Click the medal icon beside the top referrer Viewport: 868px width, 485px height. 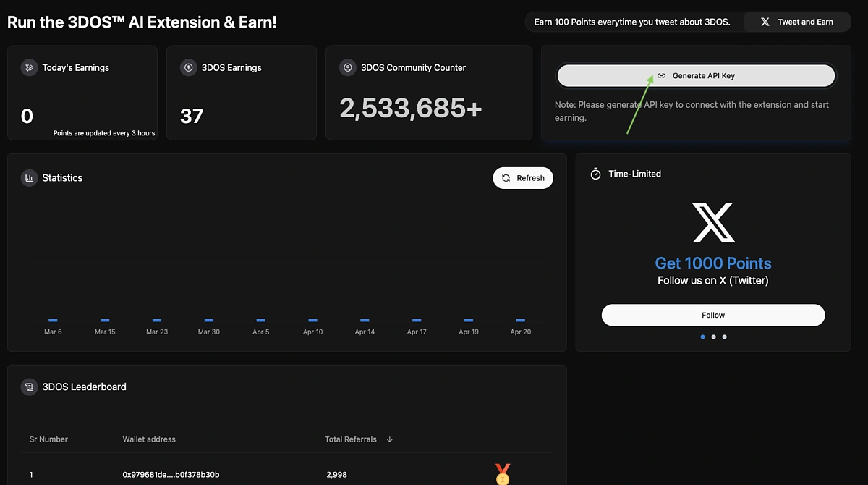(x=503, y=474)
